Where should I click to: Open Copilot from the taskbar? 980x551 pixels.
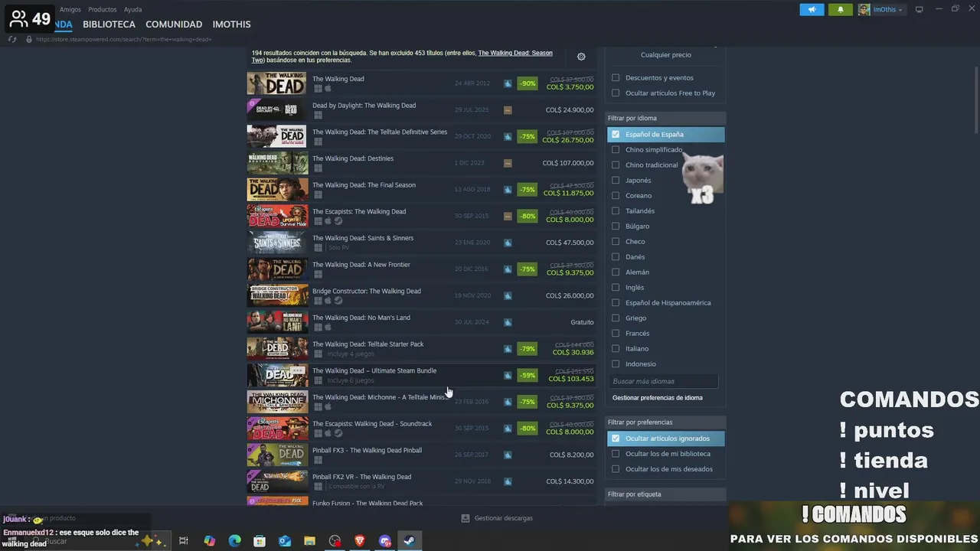pos(210,541)
